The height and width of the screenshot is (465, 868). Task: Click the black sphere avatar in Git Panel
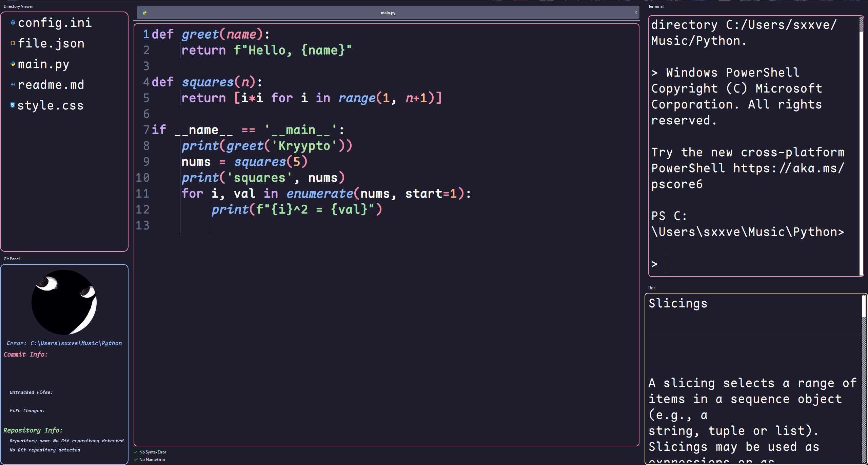(64, 302)
